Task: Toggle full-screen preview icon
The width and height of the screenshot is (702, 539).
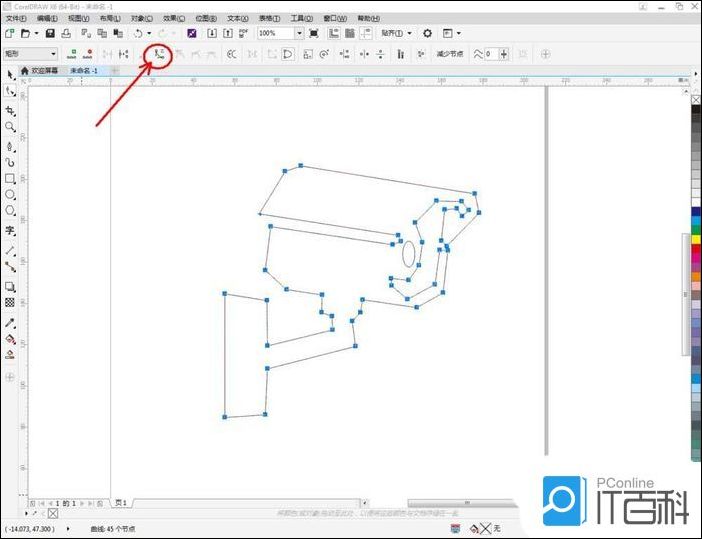Action: click(x=314, y=33)
